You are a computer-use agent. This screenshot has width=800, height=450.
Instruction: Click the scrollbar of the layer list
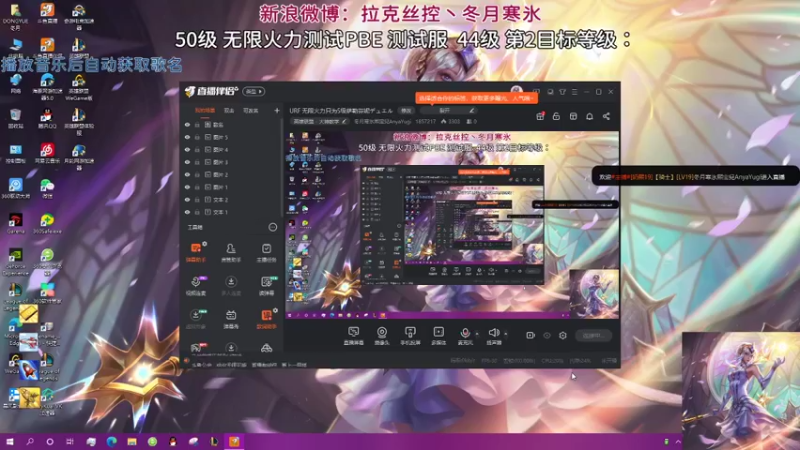pyautogui.click(x=281, y=168)
